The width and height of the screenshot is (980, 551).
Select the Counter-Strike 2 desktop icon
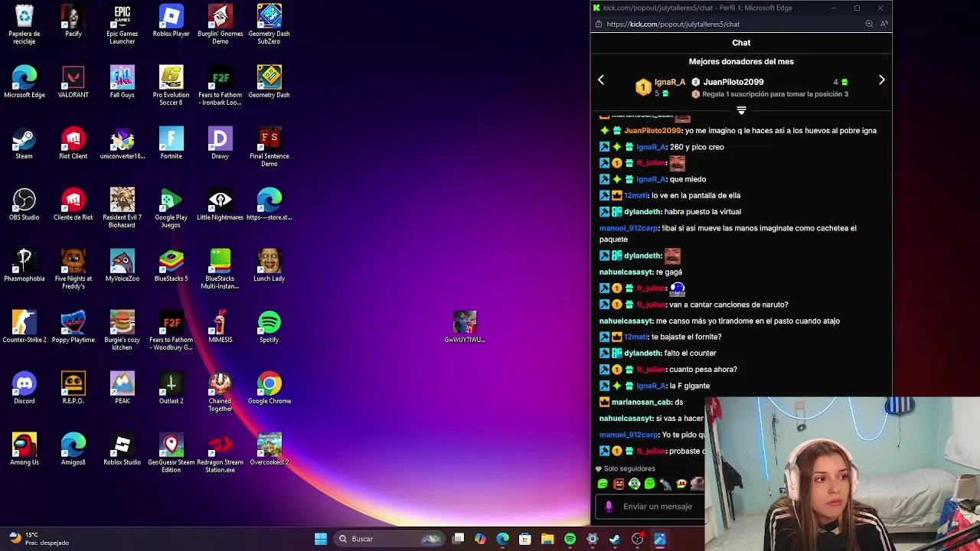click(x=24, y=327)
